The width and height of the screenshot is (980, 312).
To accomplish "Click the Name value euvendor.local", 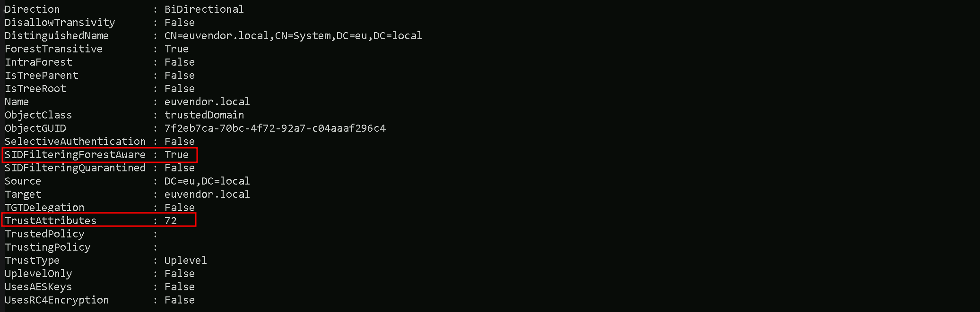I will (x=207, y=102).
